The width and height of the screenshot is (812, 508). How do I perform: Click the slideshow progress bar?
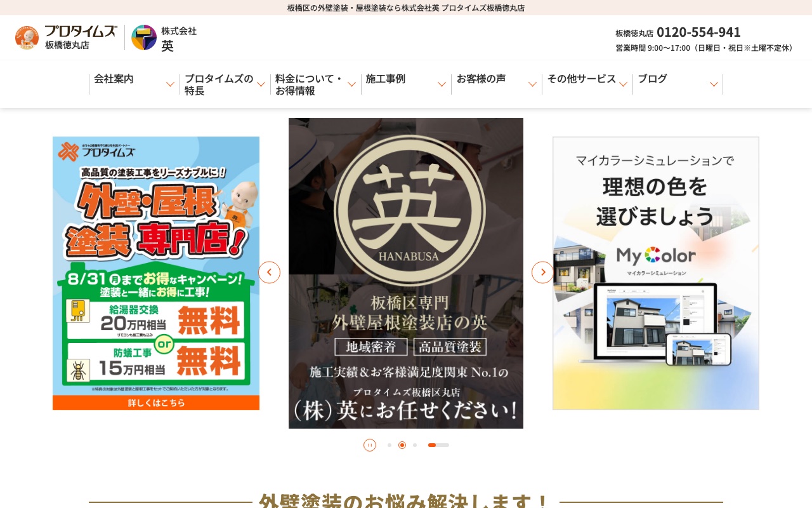click(438, 445)
